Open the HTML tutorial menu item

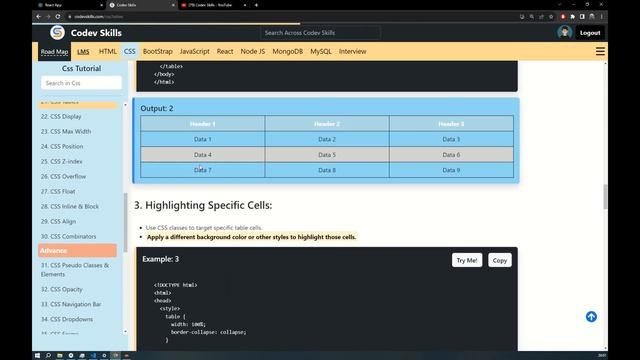tap(108, 51)
